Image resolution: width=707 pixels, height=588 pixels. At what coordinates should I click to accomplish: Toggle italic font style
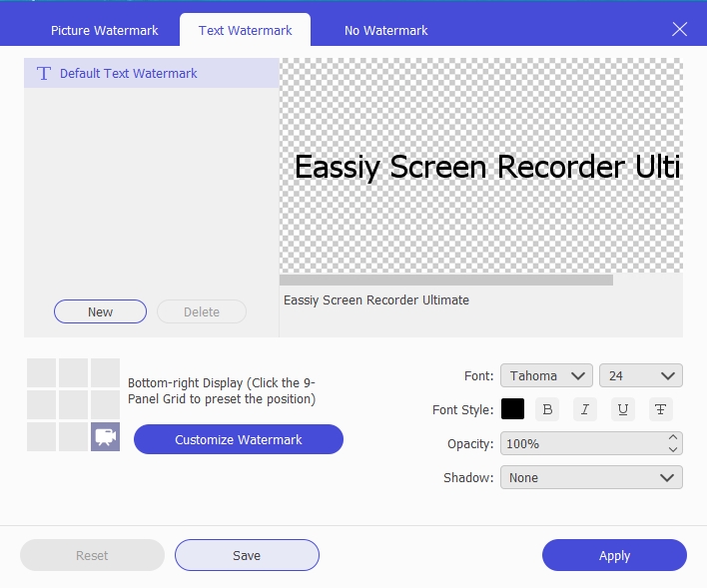[585, 409]
